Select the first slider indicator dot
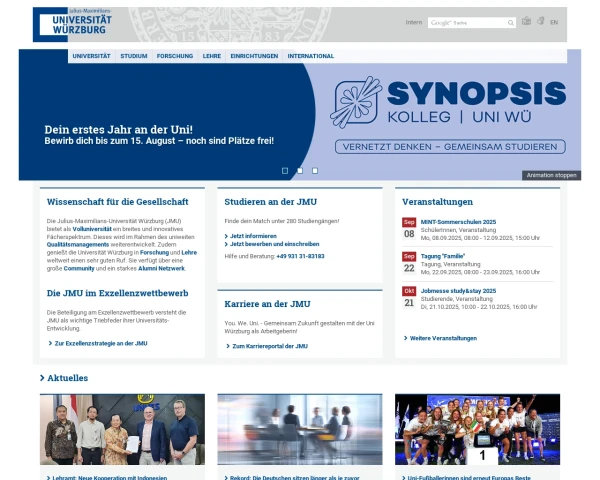The image size is (600, 480). pyautogui.click(x=285, y=171)
